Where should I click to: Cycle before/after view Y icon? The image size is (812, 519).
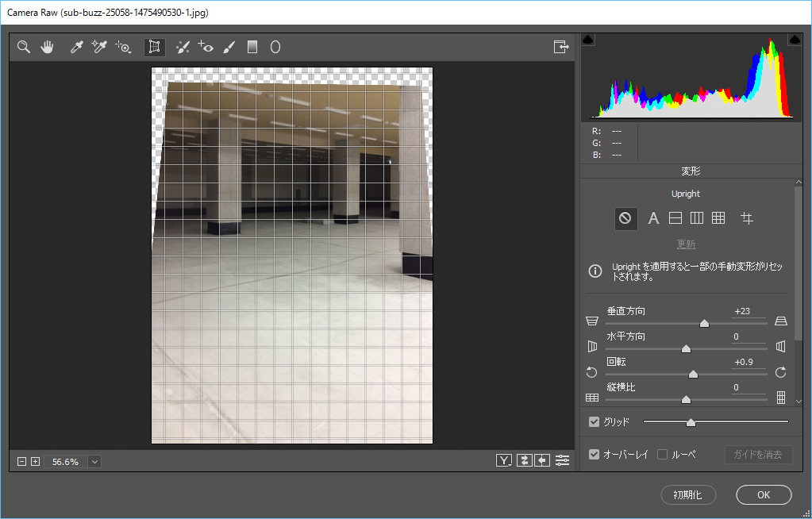(x=504, y=460)
